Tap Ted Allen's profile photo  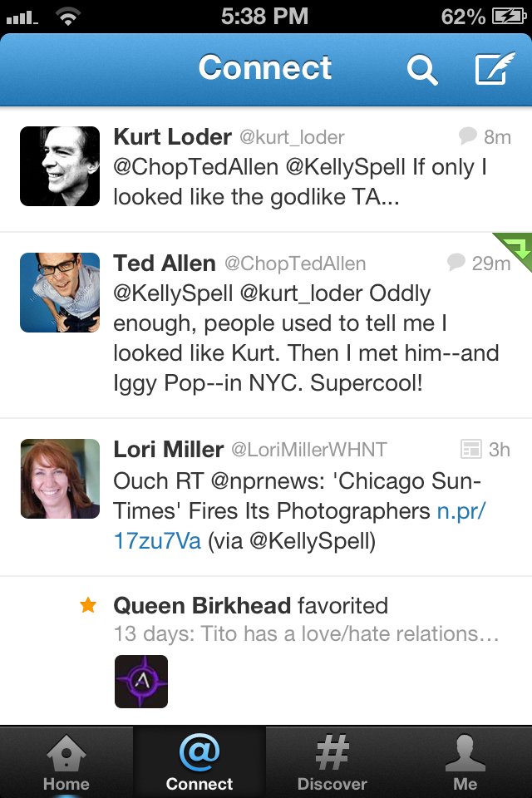click(x=60, y=293)
